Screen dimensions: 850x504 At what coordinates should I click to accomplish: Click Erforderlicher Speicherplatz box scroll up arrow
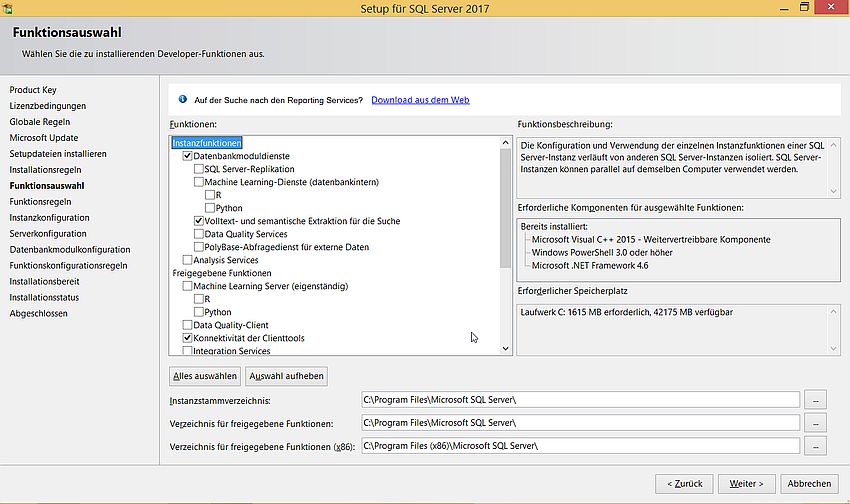[834, 311]
